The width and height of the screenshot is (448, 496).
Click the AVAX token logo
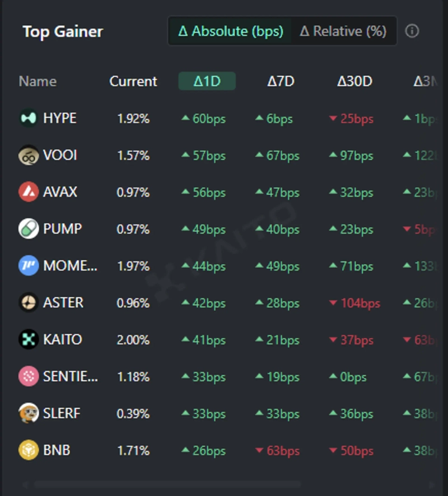(29, 192)
